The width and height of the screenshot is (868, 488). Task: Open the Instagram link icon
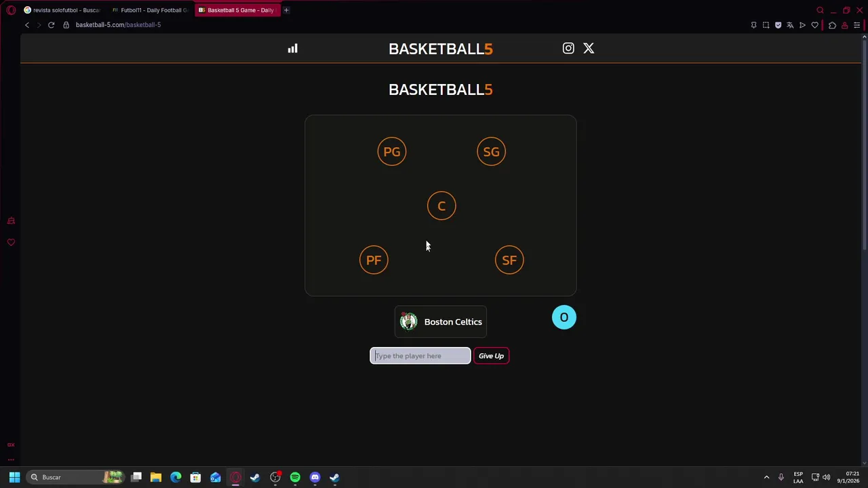click(x=568, y=48)
